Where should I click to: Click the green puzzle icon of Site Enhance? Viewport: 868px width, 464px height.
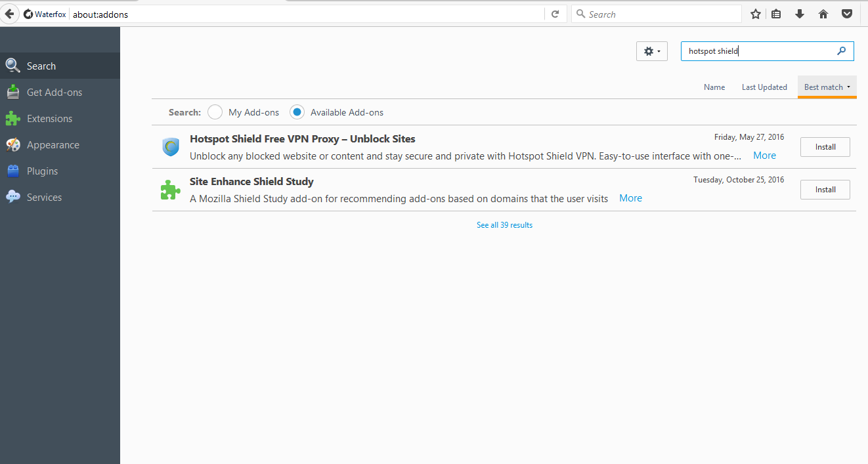[x=171, y=190]
